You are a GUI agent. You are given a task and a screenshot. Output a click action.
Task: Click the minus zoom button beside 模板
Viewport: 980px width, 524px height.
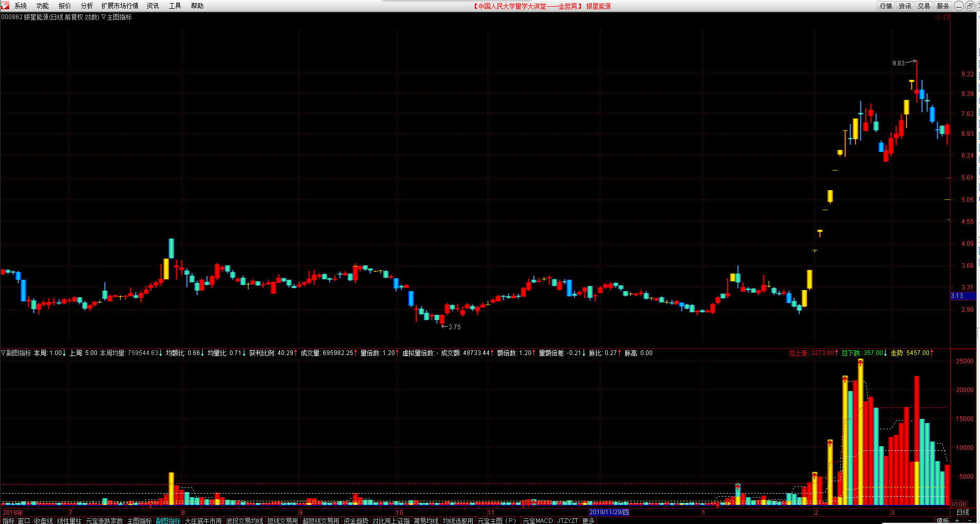(969, 520)
